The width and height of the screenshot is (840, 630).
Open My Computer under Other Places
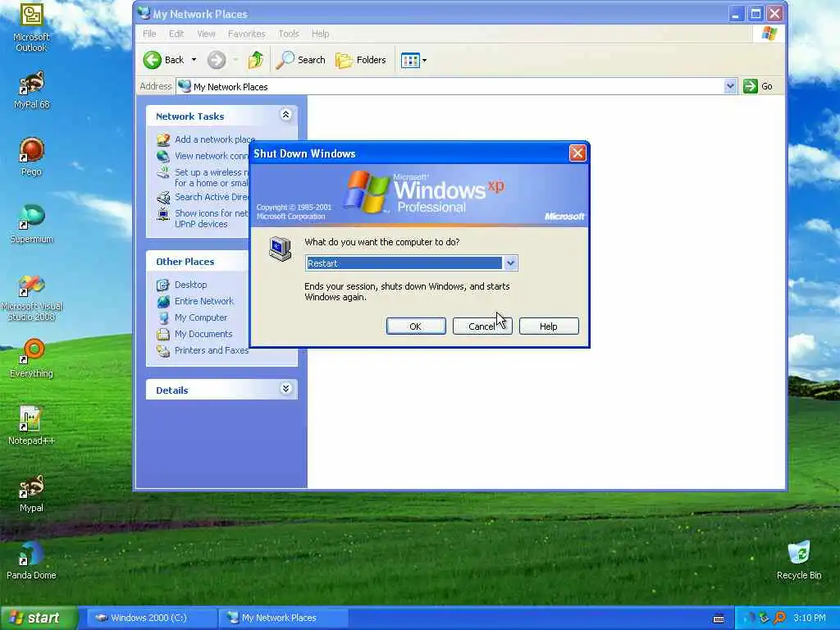(x=201, y=317)
